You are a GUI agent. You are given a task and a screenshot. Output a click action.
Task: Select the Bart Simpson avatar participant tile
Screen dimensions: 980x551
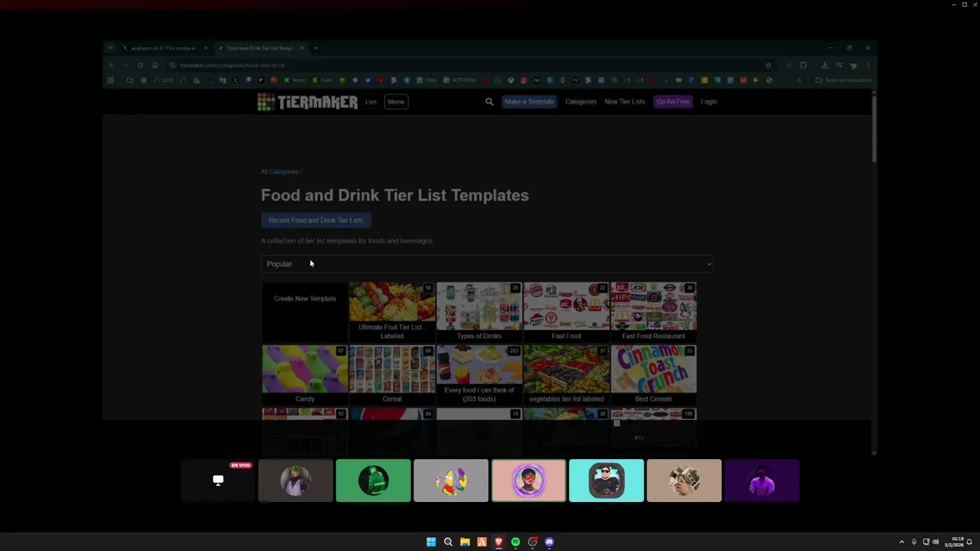point(451,481)
